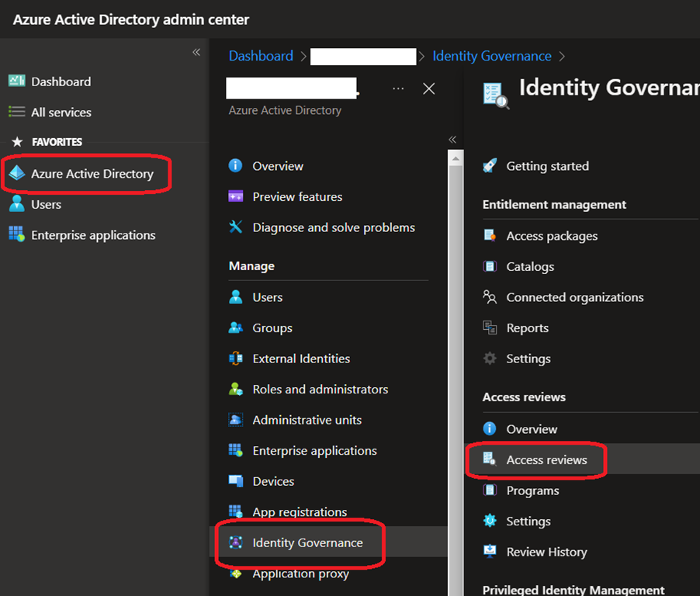Collapse the left favorites sidebar

196,53
